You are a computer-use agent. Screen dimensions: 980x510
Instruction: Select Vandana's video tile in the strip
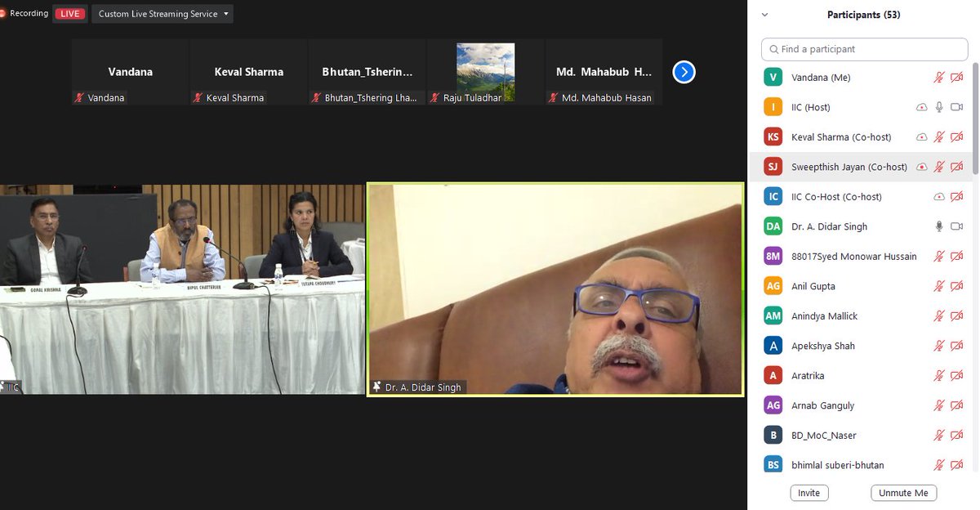point(131,72)
